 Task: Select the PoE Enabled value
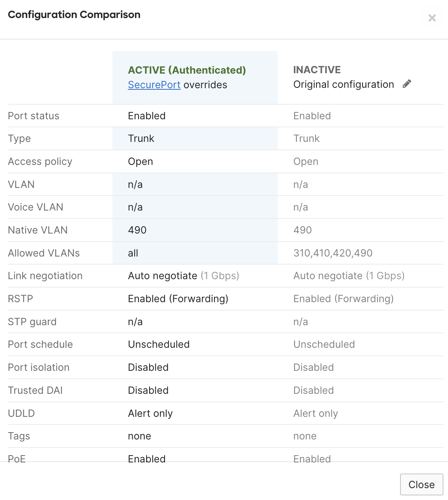tap(147, 459)
